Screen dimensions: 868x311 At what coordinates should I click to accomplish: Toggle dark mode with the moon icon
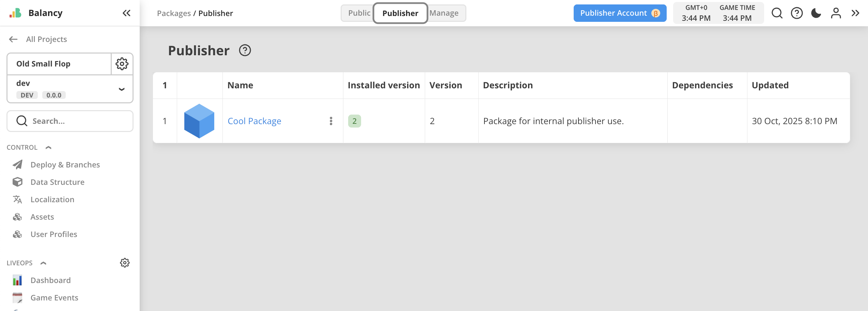coord(816,13)
